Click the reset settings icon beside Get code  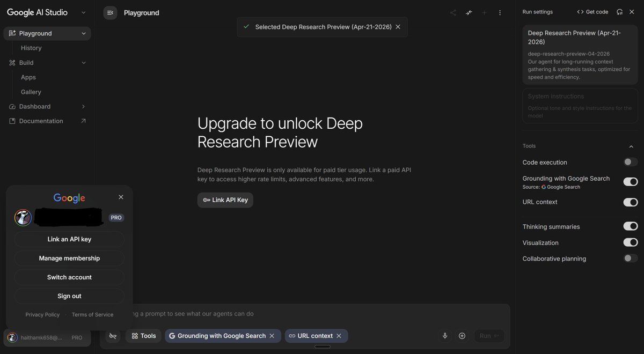(x=620, y=12)
